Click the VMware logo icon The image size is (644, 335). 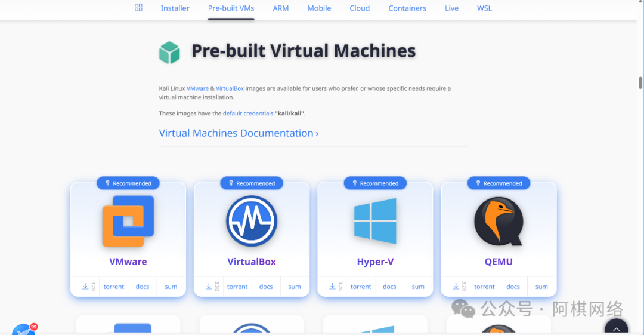128,221
